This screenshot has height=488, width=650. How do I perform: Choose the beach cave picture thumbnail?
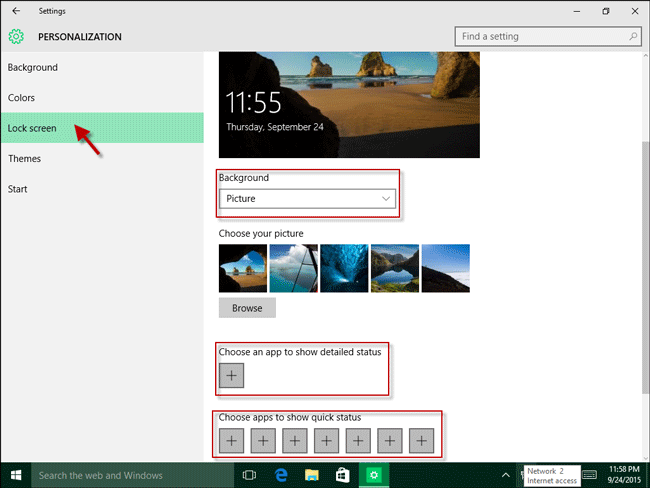coord(243,268)
